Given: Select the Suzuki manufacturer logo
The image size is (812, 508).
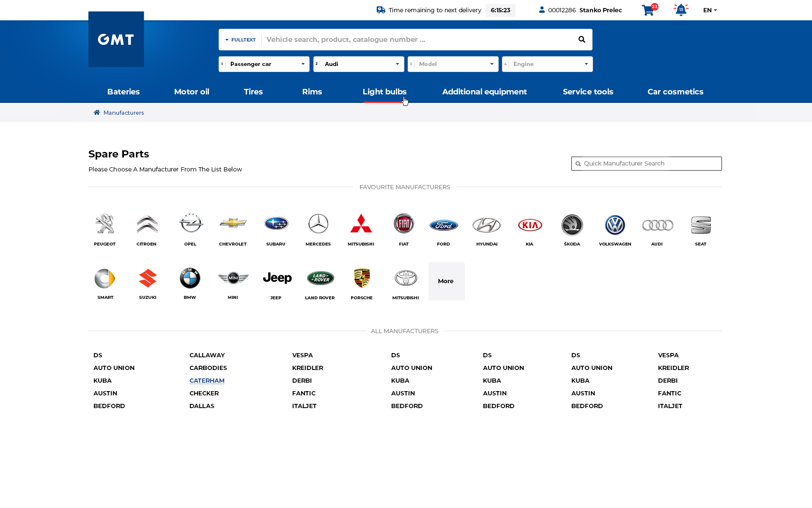Looking at the screenshot, I should coord(148,278).
